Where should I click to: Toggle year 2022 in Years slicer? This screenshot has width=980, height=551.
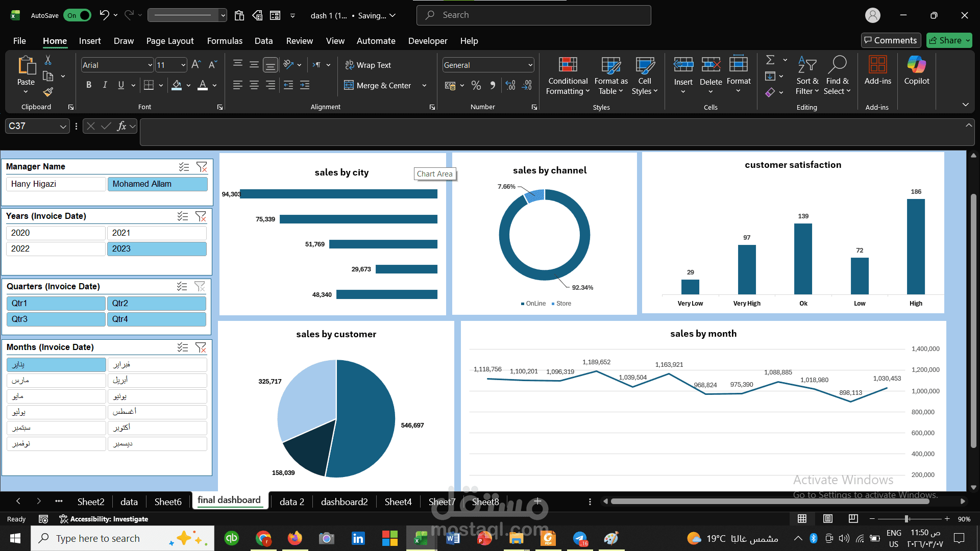click(x=56, y=248)
